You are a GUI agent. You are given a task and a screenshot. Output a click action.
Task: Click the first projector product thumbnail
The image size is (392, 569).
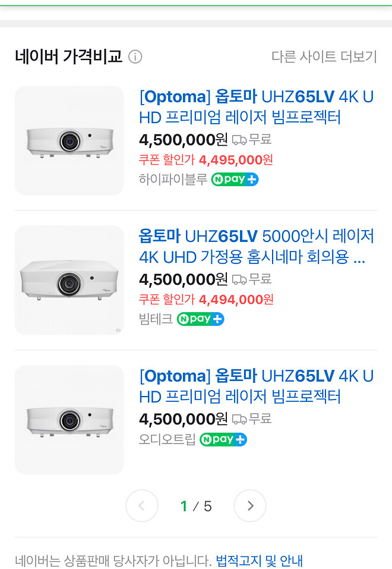click(69, 141)
